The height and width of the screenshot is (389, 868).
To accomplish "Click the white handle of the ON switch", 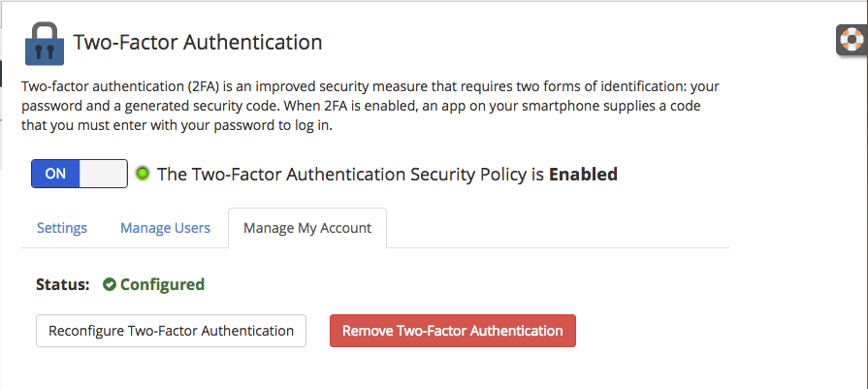I will [103, 174].
